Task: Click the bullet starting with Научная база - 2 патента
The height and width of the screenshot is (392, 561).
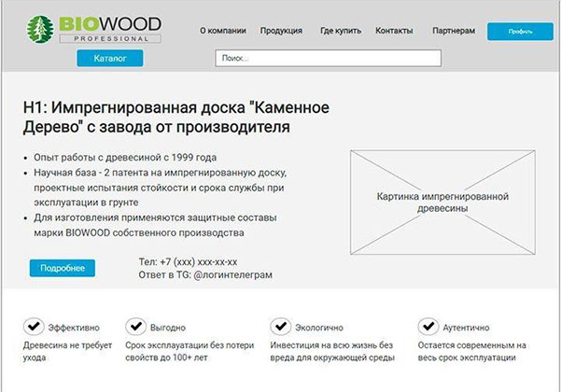Action: (161, 188)
